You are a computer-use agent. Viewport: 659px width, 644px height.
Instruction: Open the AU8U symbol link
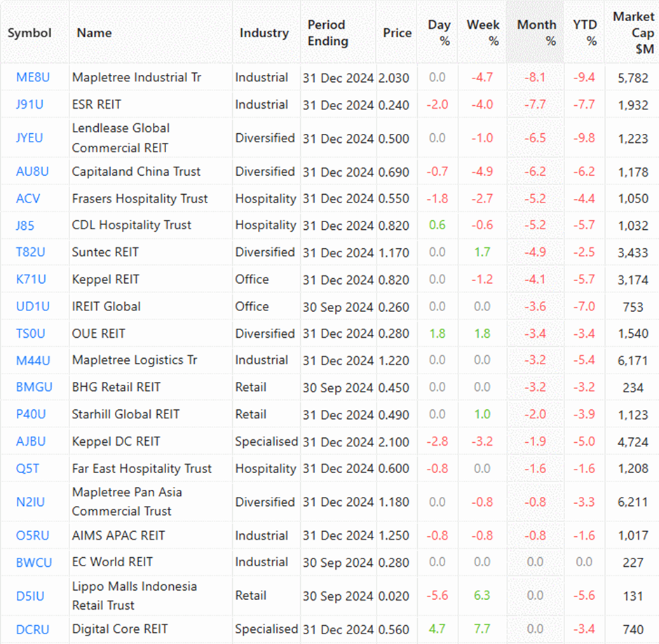(x=32, y=172)
